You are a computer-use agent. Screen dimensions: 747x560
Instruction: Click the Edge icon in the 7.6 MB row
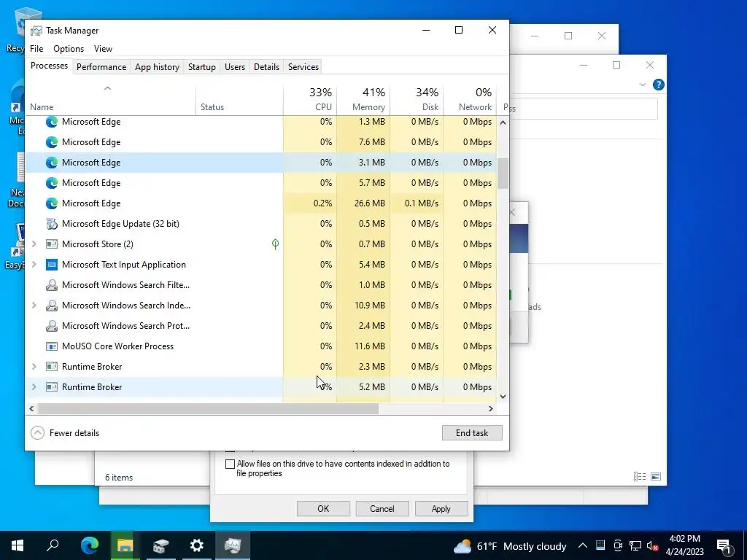coord(52,142)
